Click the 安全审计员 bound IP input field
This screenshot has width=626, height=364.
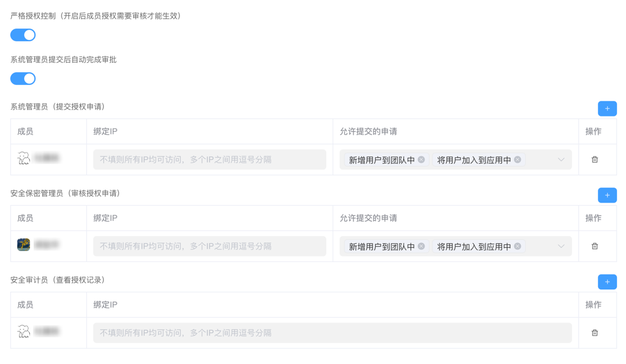(x=332, y=333)
